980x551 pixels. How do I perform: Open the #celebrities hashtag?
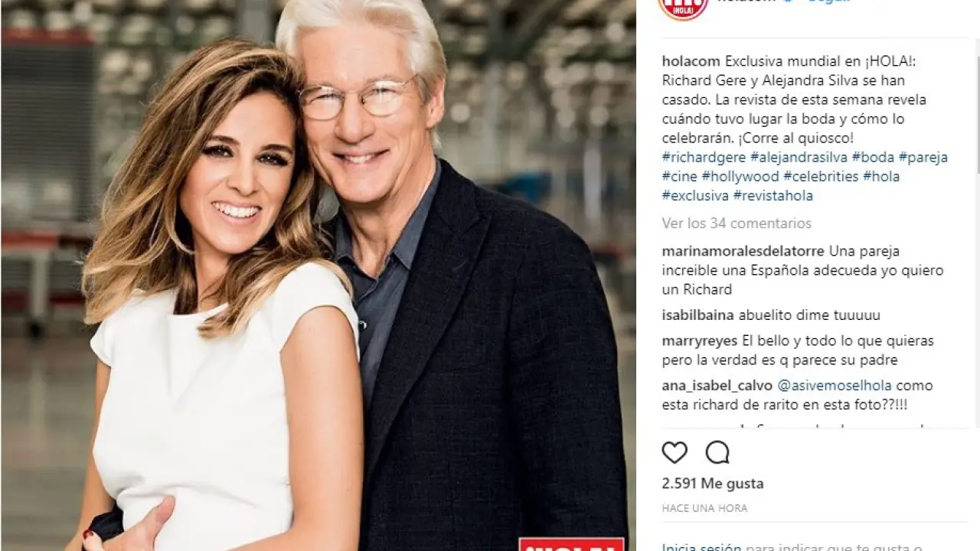pyautogui.click(x=821, y=177)
